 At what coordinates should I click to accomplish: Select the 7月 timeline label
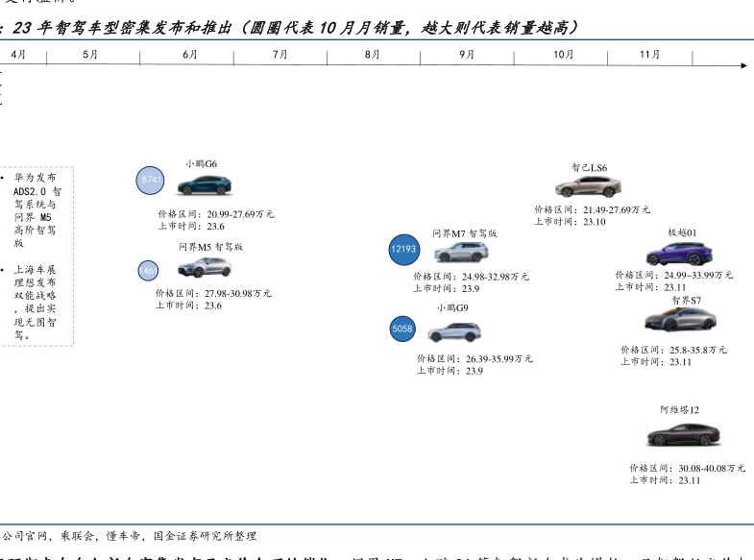pyautogui.click(x=280, y=55)
